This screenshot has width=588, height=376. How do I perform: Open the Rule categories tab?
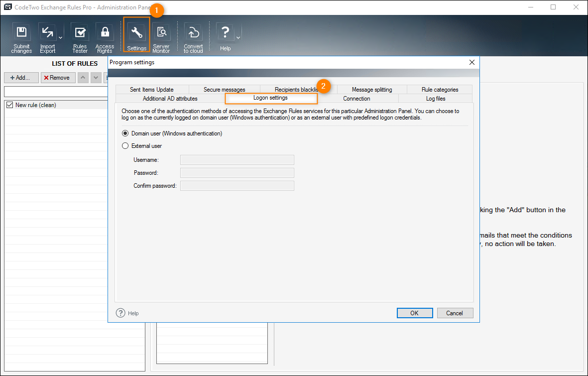tap(440, 89)
